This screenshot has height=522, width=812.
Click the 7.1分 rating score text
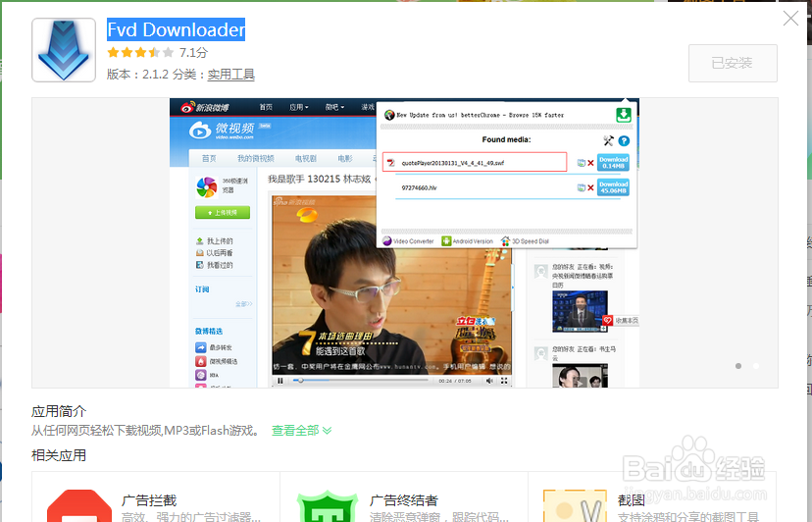[x=193, y=52]
